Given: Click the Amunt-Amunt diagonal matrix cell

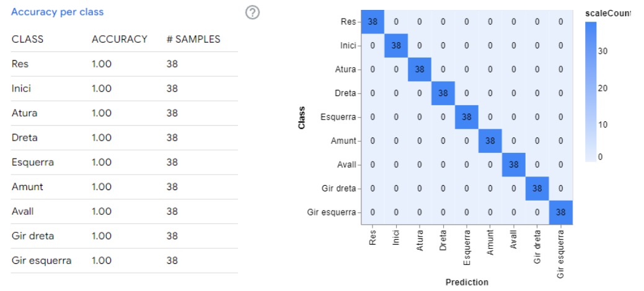Looking at the screenshot, I should click(490, 141).
